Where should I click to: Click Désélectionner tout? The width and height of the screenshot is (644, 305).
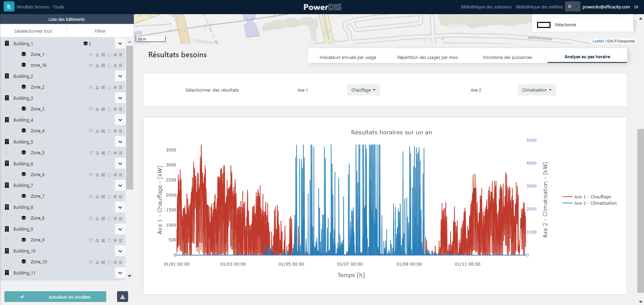click(33, 31)
